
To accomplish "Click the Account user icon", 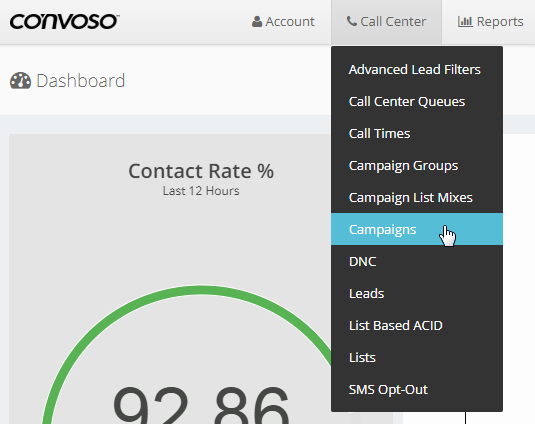I will pos(257,21).
